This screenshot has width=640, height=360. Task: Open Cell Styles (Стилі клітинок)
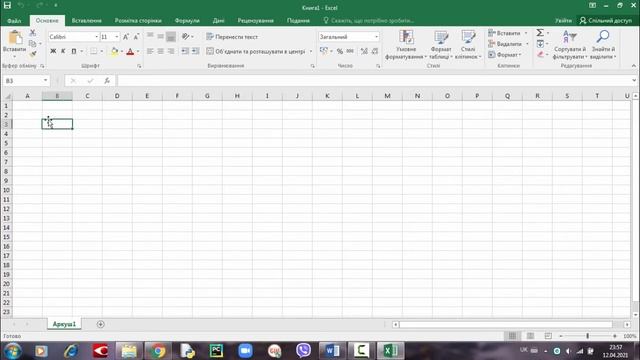pos(468,45)
